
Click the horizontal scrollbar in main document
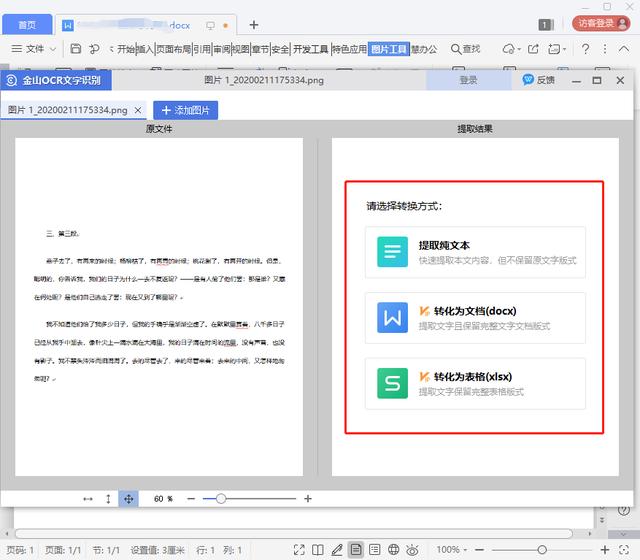pyautogui.click(x=293, y=533)
